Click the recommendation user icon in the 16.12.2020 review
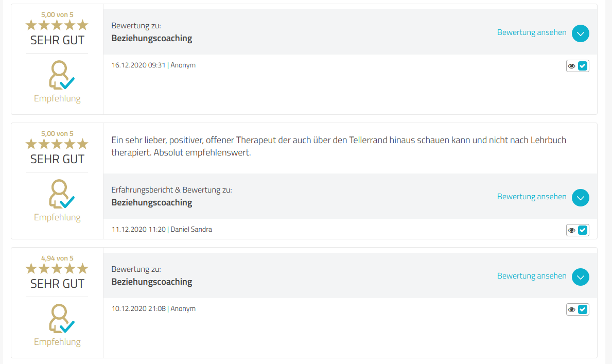Screen dimensions: 612x364 [61, 75]
